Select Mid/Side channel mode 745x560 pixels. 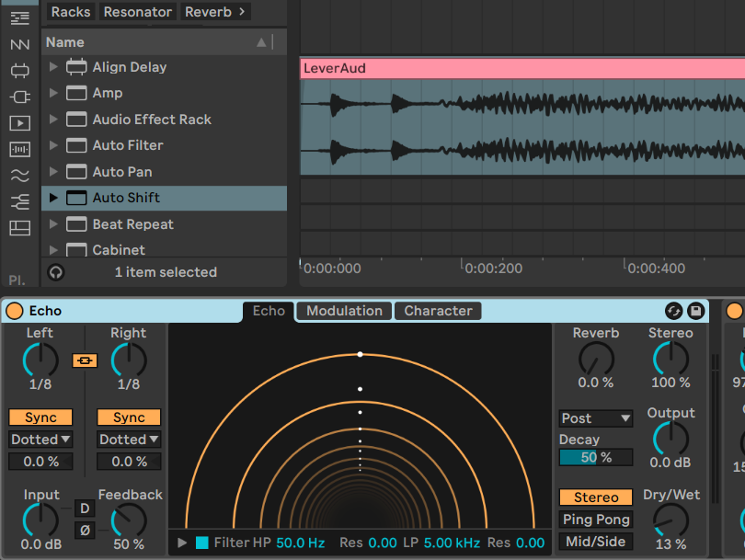pyautogui.click(x=596, y=542)
